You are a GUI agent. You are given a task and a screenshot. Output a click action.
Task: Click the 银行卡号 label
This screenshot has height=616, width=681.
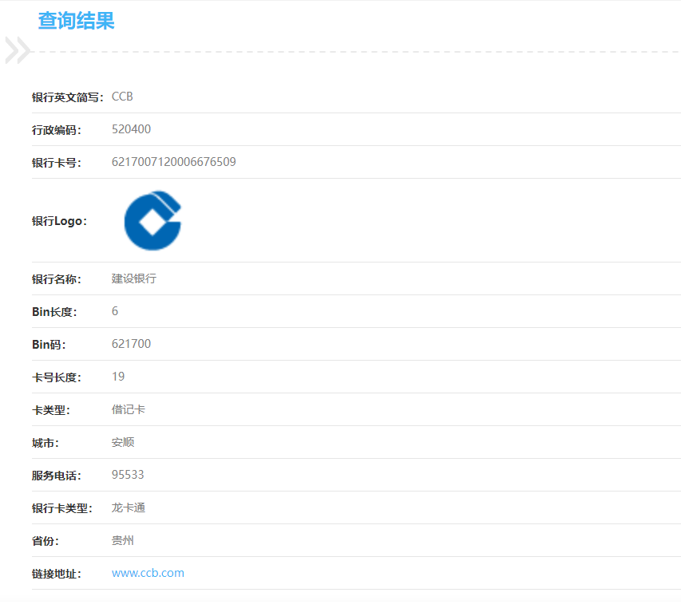coord(56,163)
